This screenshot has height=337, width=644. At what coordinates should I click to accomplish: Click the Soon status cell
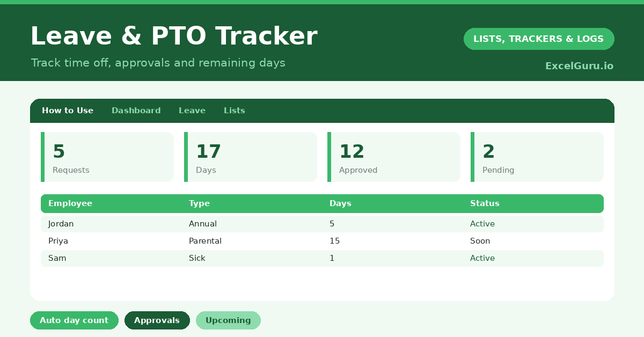point(480,241)
